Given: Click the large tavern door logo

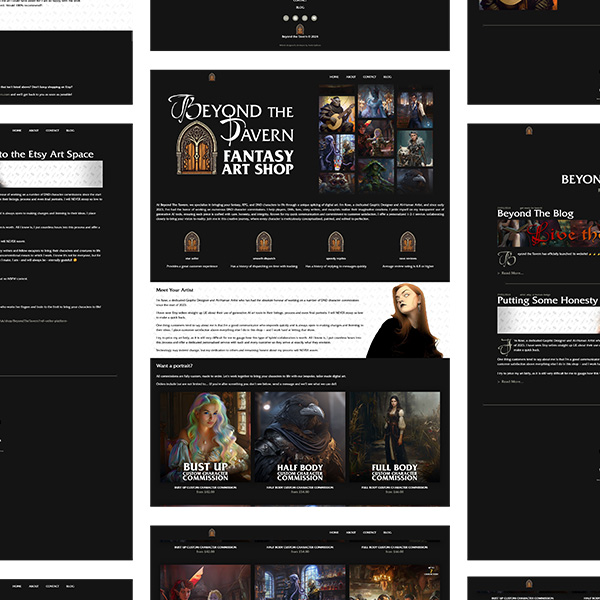Looking at the screenshot, I should pos(195,148).
